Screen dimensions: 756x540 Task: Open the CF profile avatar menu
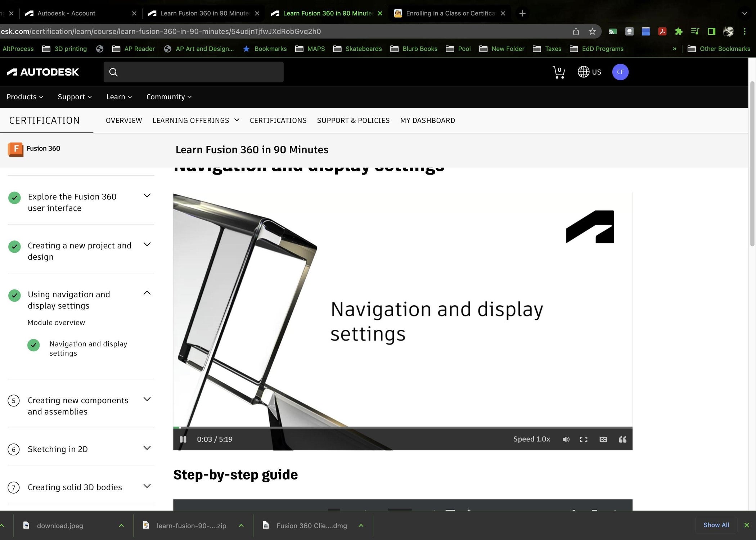[620, 72]
